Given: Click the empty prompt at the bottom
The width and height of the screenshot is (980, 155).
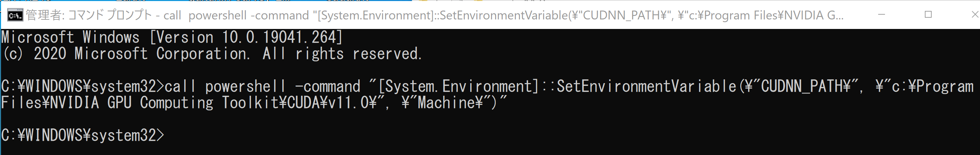Looking at the screenshot, I should tap(82, 136).
